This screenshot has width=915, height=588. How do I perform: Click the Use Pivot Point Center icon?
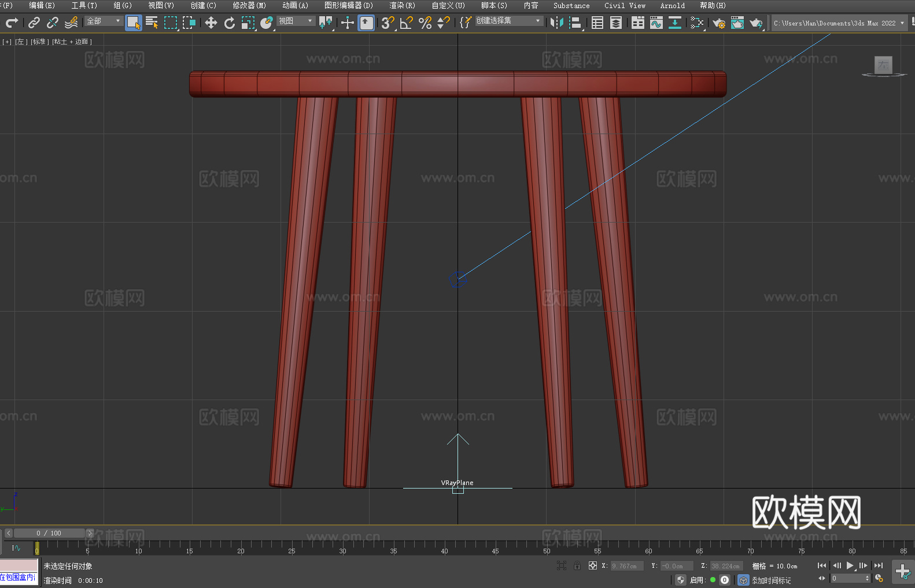(326, 23)
